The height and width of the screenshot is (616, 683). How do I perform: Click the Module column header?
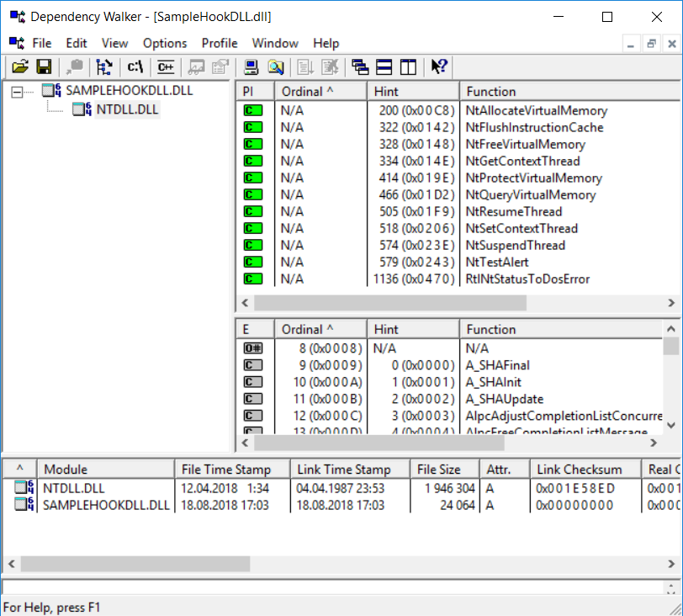(106, 470)
